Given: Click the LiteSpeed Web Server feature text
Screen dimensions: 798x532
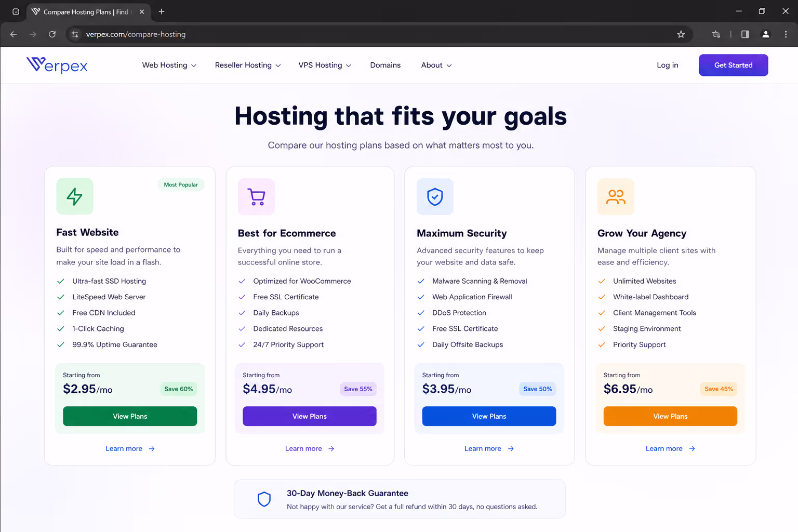Looking at the screenshot, I should coord(109,297).
